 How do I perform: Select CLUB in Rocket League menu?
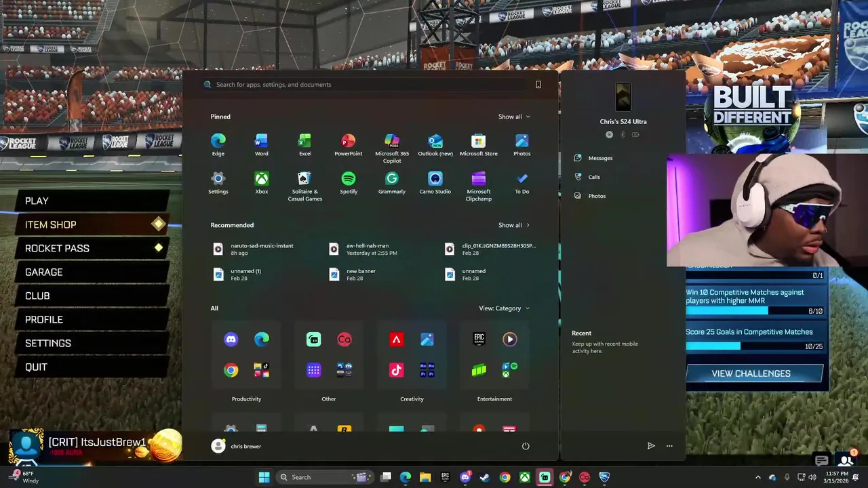(x=92, y=296)
